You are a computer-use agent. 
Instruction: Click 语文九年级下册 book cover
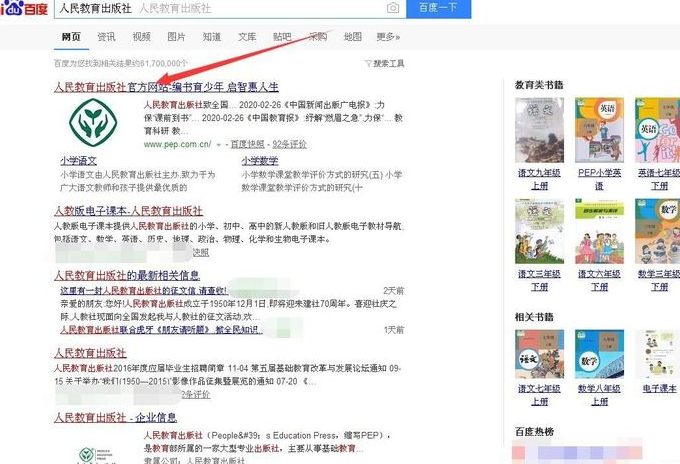(x=539, y=130)
